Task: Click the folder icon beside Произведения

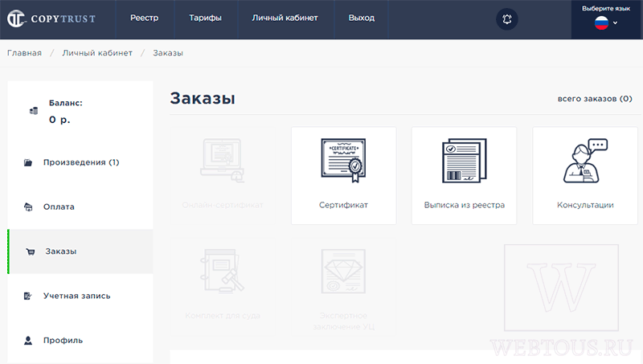Action: coord(28,163)
